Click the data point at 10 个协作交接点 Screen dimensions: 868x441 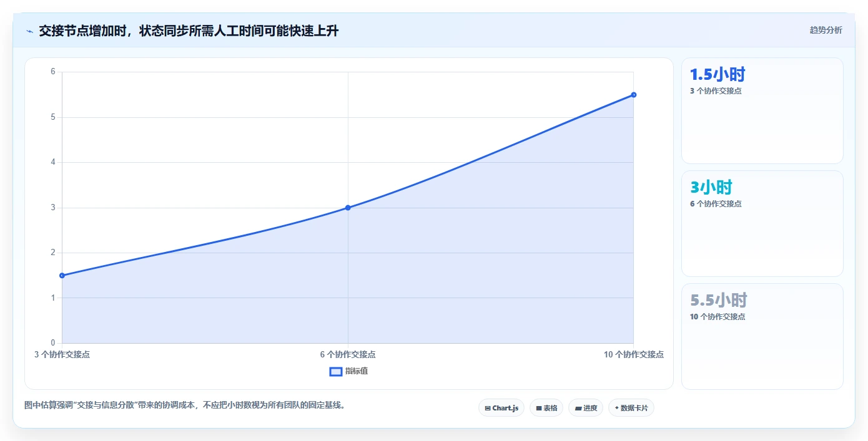pos(634,95)
